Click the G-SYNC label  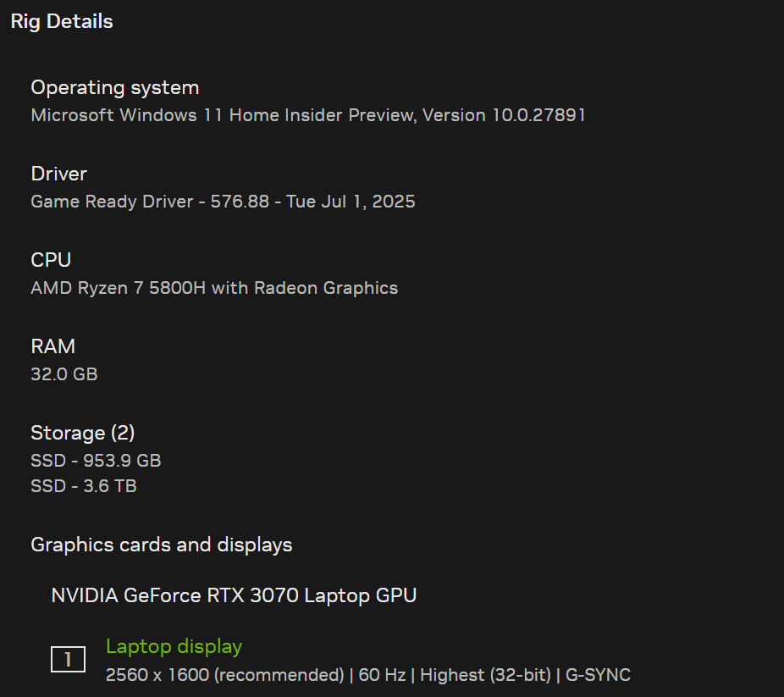pyautogui.click(x=598, y=675)
